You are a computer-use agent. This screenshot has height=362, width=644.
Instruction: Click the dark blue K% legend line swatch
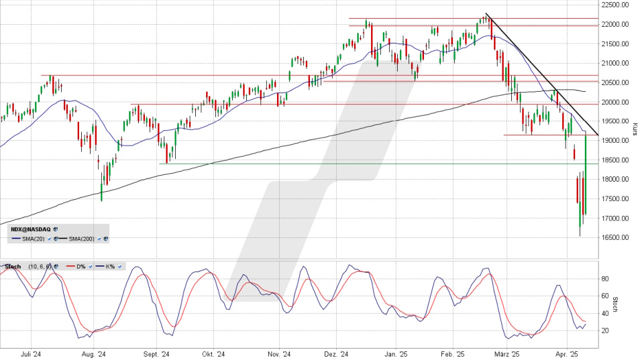(100, 266)
